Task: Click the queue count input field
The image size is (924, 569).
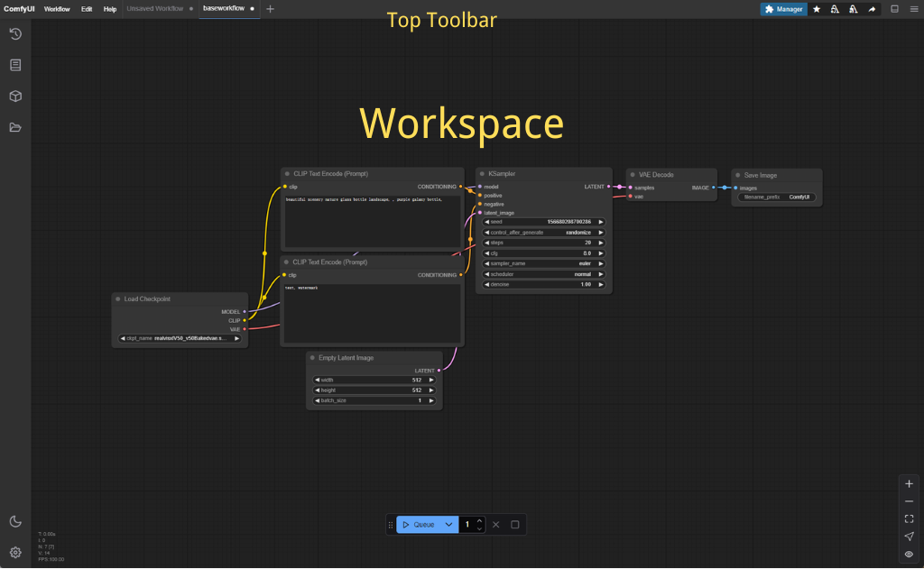Action: [x=469, y=524]
